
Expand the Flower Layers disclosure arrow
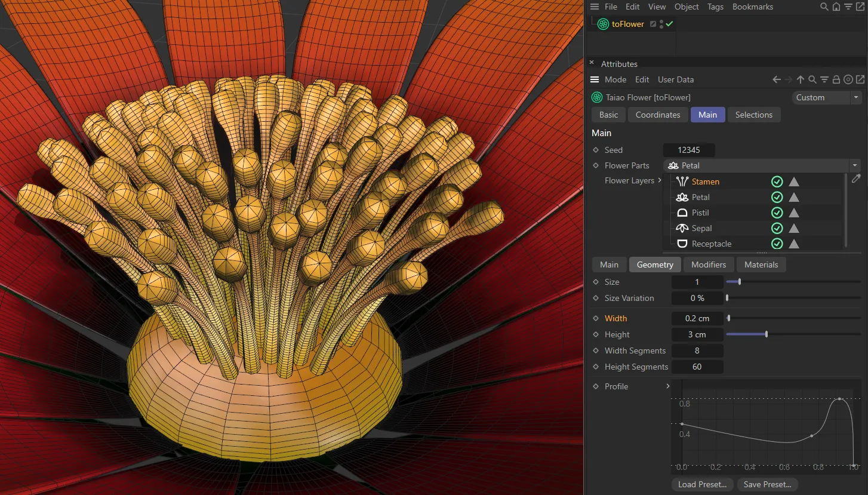(x=660, y=180)
